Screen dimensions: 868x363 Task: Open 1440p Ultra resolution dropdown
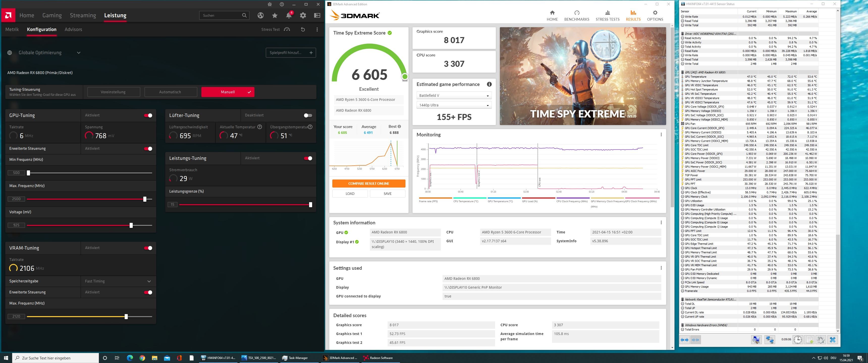(454, 105)
